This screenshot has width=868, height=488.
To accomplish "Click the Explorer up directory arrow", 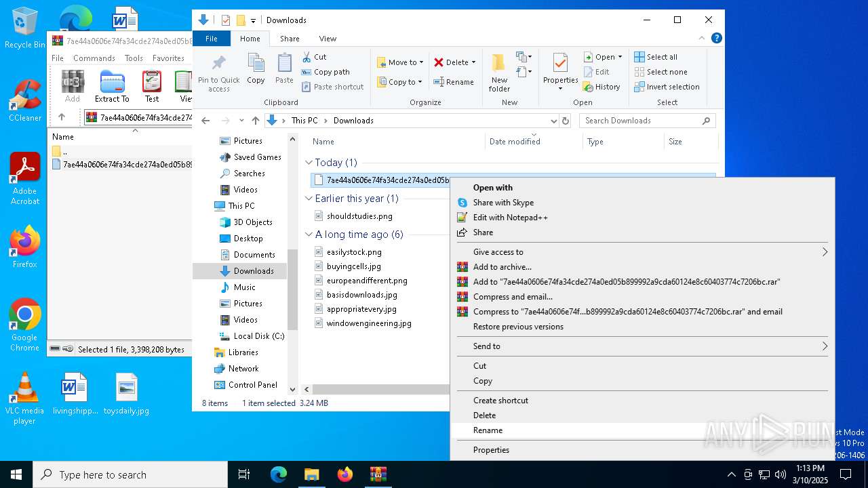I will pyautogui.click(x=256, y=121).
